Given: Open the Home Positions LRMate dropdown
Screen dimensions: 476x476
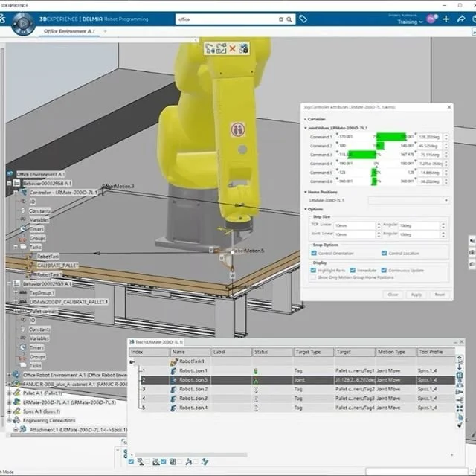Looking at the screenshot, I should 408,200.
